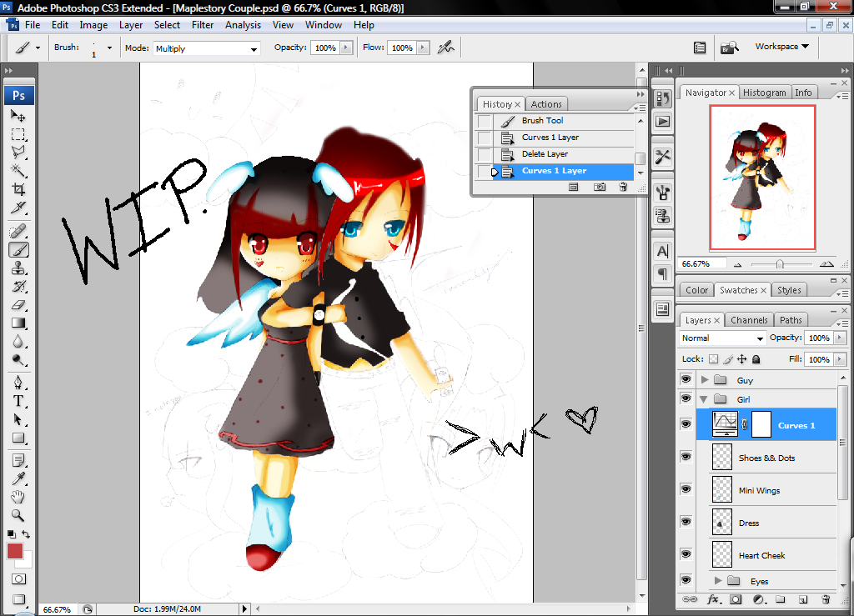Open Adobe Bridge from options bar
This screenshot has height=616, width=854.
729,48
